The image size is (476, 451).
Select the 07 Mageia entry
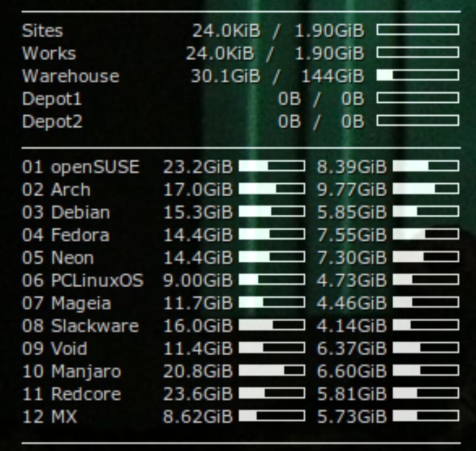[66, 303]
